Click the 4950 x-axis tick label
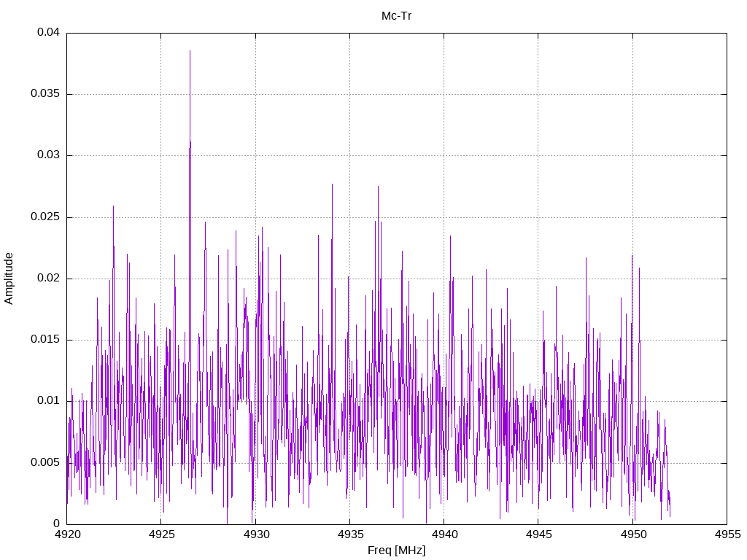 pos(632,534)
